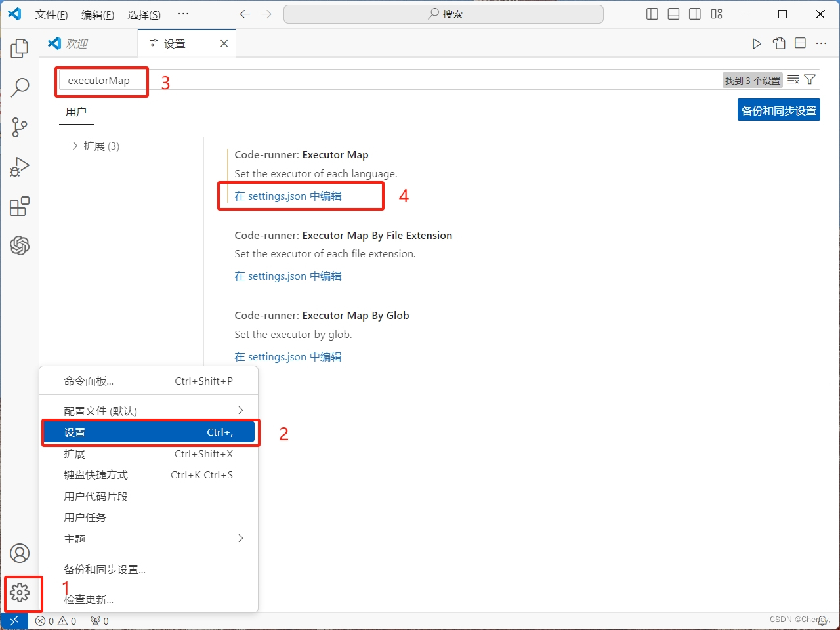Image resolution: width=840 pixels, height=630 pixels.
Task: Choose 命令面板... from the menu
Action: pyautogui.click(x=148, y=381)
